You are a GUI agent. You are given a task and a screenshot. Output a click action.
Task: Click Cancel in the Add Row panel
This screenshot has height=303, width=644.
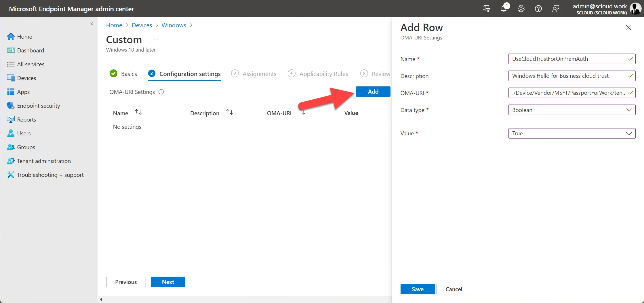coord(454,289)
